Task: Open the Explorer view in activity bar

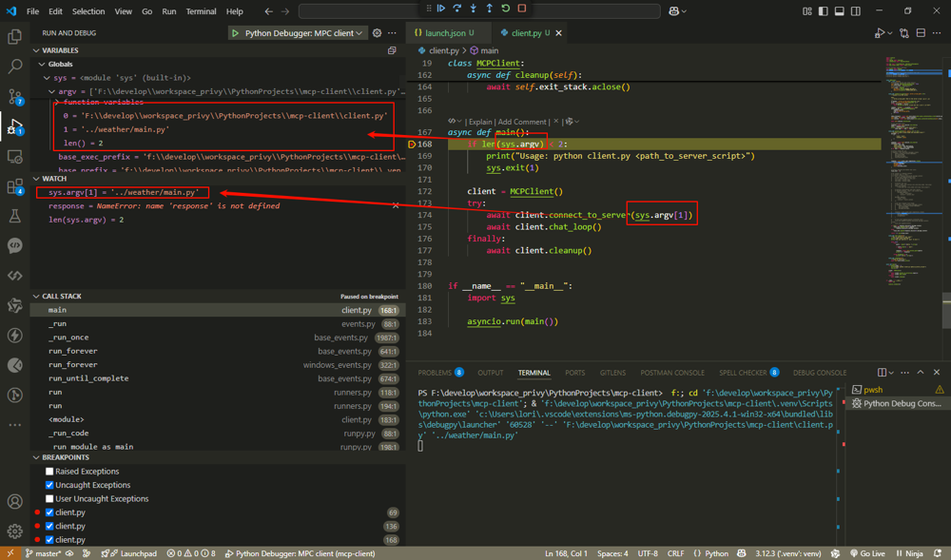Action: (14, 37)
